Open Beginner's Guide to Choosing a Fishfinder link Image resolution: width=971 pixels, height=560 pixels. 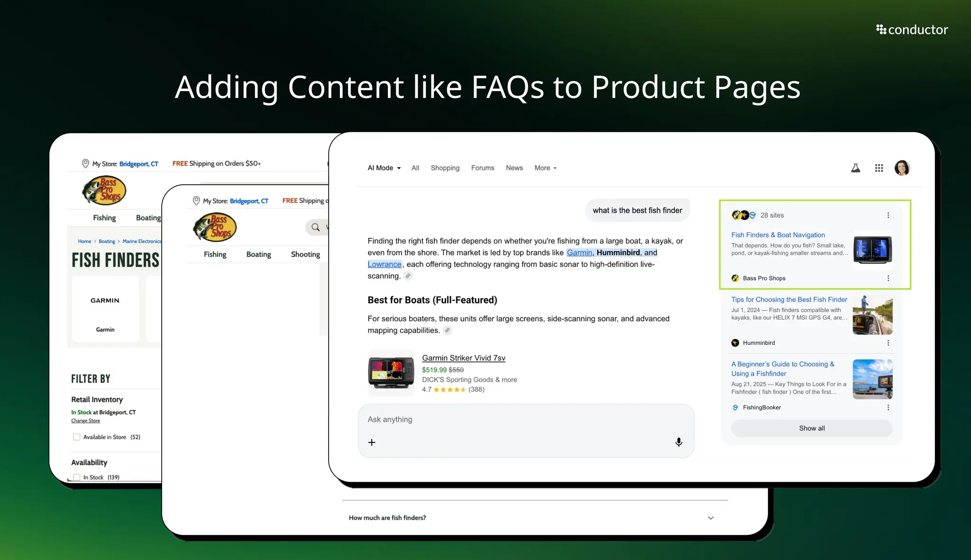pyautogui.click(x=783, y=369)
